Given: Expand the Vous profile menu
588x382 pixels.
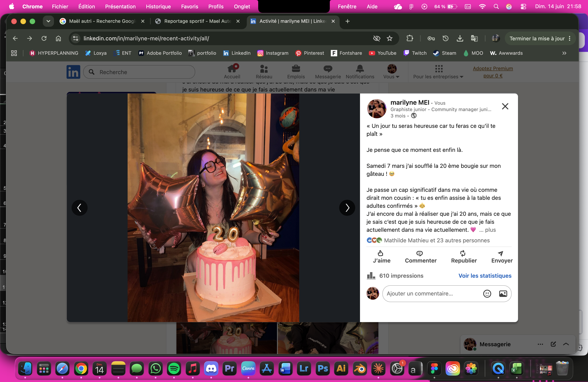Looking at the screenshot, I should pos(392,72).
